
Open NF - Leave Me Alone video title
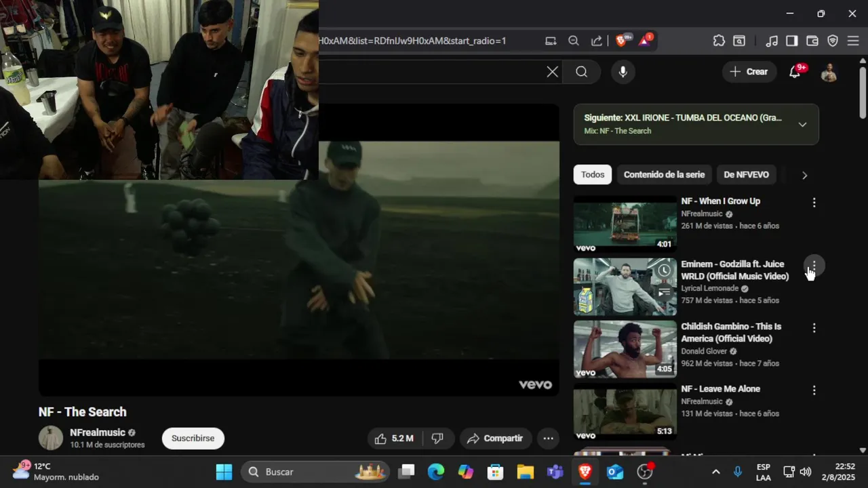coord(720,389)
